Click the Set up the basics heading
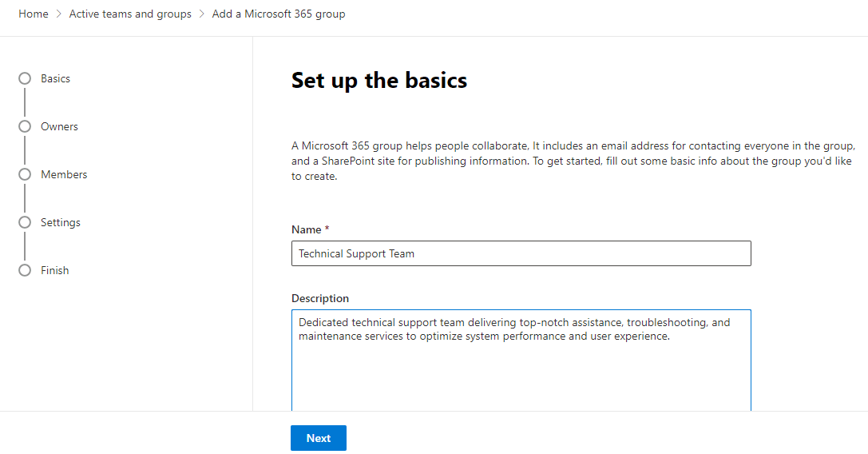 point(379,81)
